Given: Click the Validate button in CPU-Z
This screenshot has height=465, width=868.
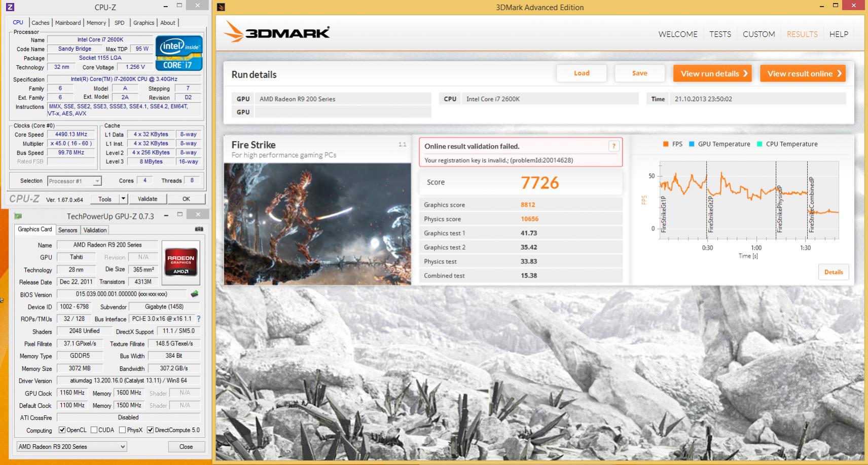Looking at the screenshot, I should tap(148, 199).
